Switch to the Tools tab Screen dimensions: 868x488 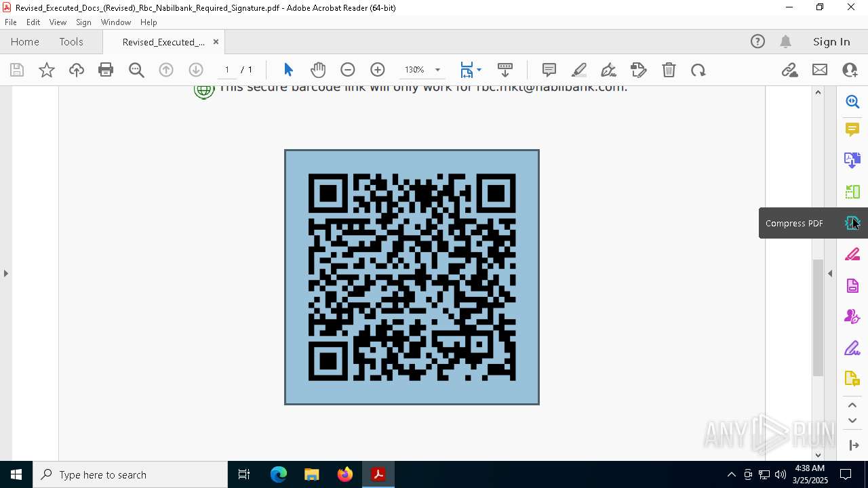pos(71,42)
